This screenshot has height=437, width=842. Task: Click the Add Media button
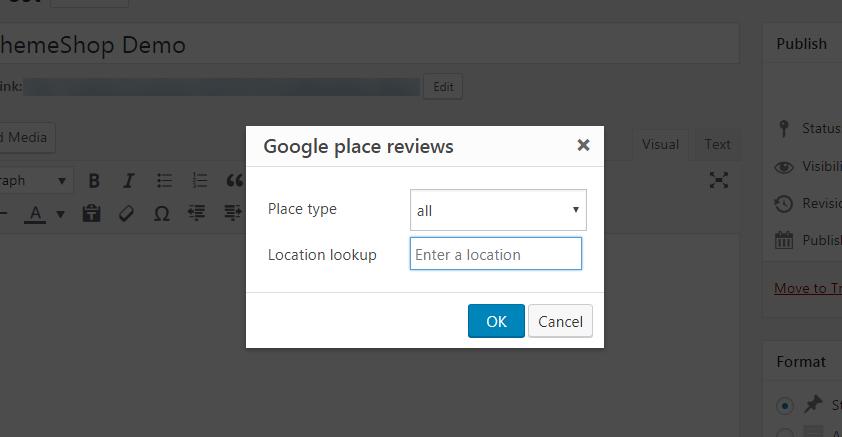(x=26, y=137)
